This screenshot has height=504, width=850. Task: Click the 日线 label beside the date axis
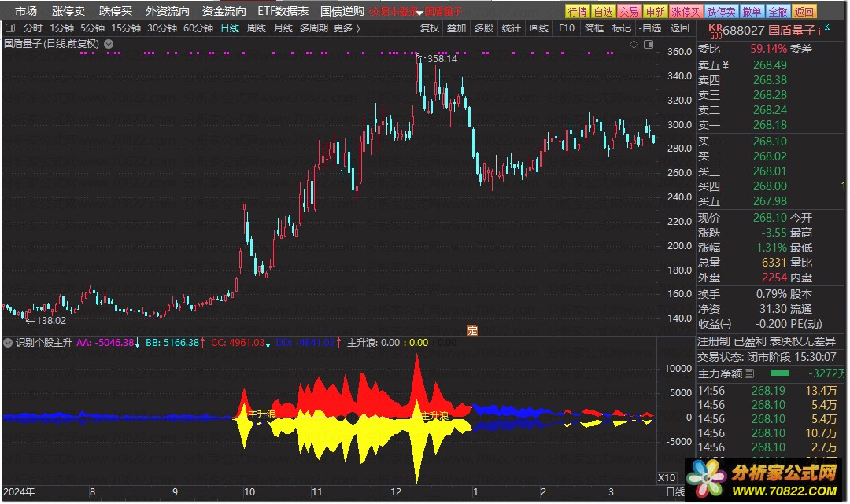click(x=675, y=492)
